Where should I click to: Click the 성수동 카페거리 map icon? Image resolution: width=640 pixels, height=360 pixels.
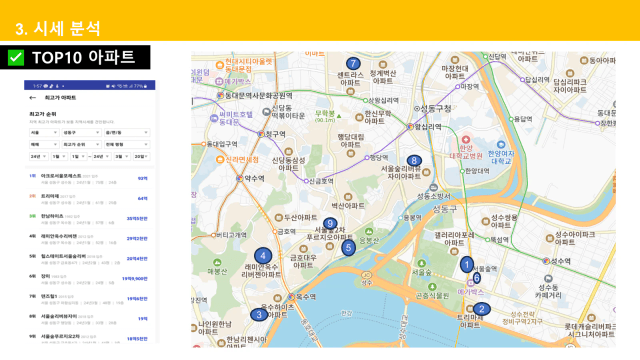pyautogui.click(x=548, y=278)
